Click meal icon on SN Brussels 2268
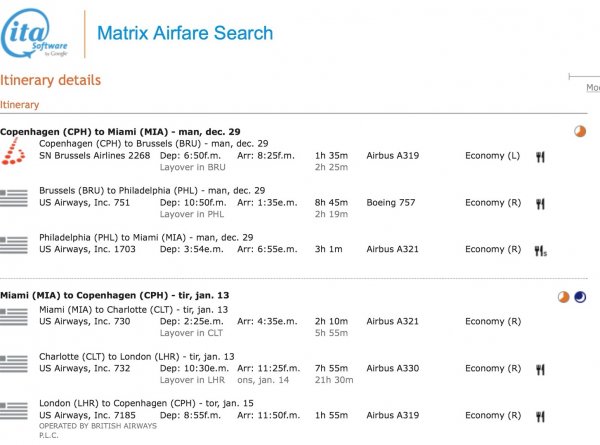The width and height of the screenshot is (600, 445). point(541,156)
